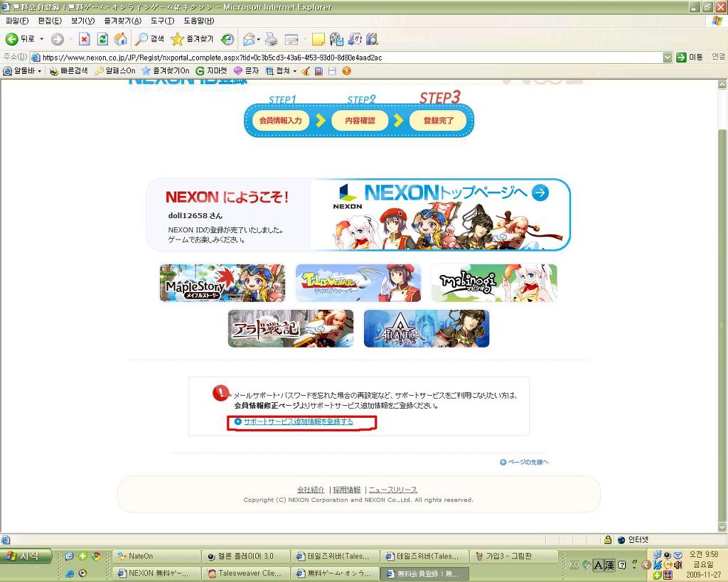Toggle the 알패스On key button
This screenshot has height=582, width=728.
click(114, 71)
